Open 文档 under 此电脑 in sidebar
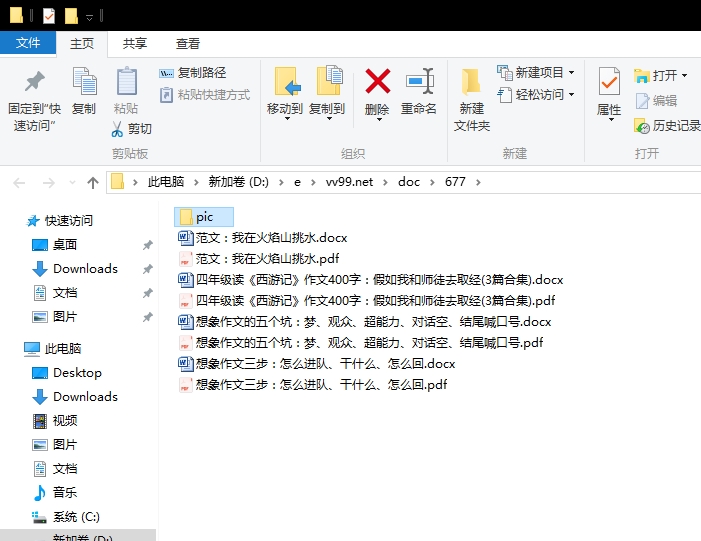This screenshot has width=701, height=541. click(55, 469)
